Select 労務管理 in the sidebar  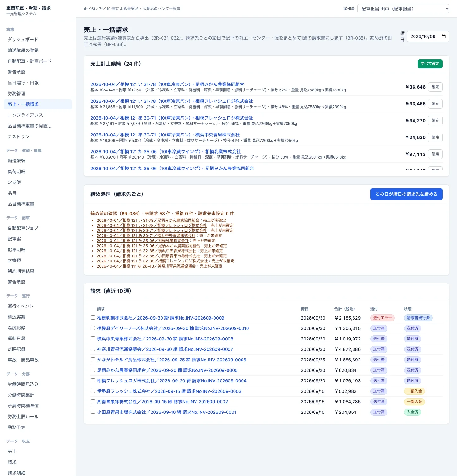[38, 94]
